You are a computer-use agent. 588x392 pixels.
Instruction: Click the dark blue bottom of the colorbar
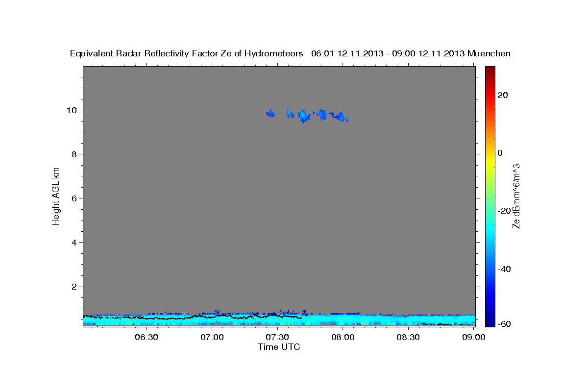point(490,322)
